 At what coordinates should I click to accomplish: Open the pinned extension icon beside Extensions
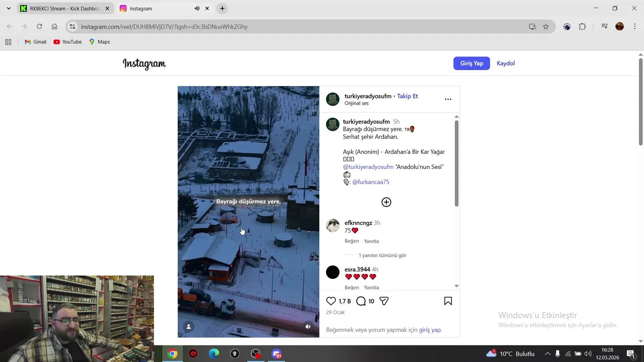click(x=567, y=27)
